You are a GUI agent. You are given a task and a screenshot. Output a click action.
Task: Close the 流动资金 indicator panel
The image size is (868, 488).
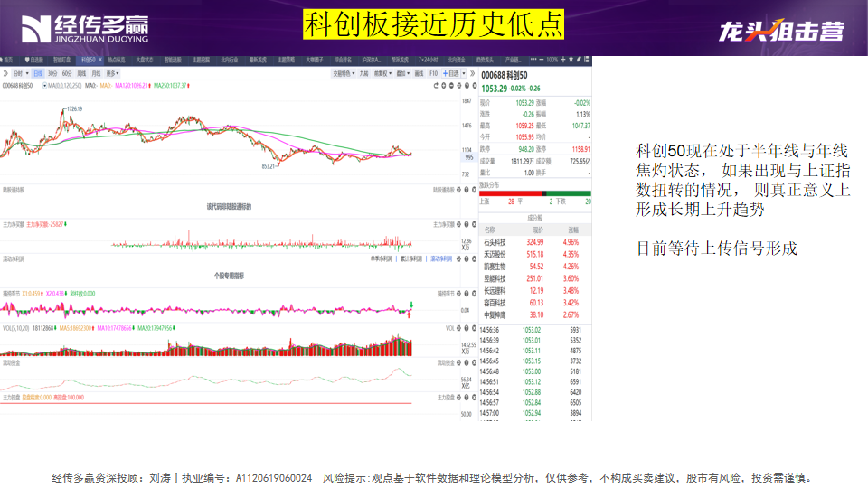475,362
